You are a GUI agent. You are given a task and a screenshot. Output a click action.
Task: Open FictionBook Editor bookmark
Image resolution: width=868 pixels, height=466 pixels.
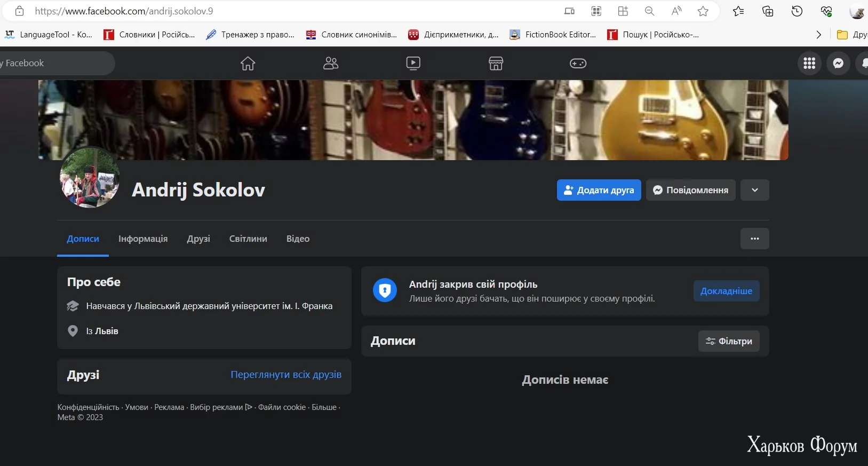click(x=553, y=35)
